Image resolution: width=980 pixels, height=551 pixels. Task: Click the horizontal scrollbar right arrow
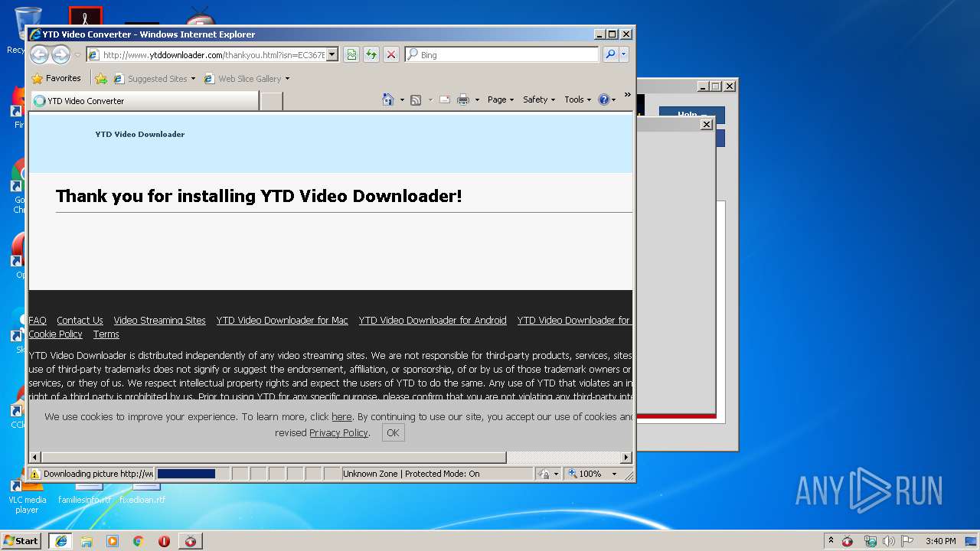point(626,457)
